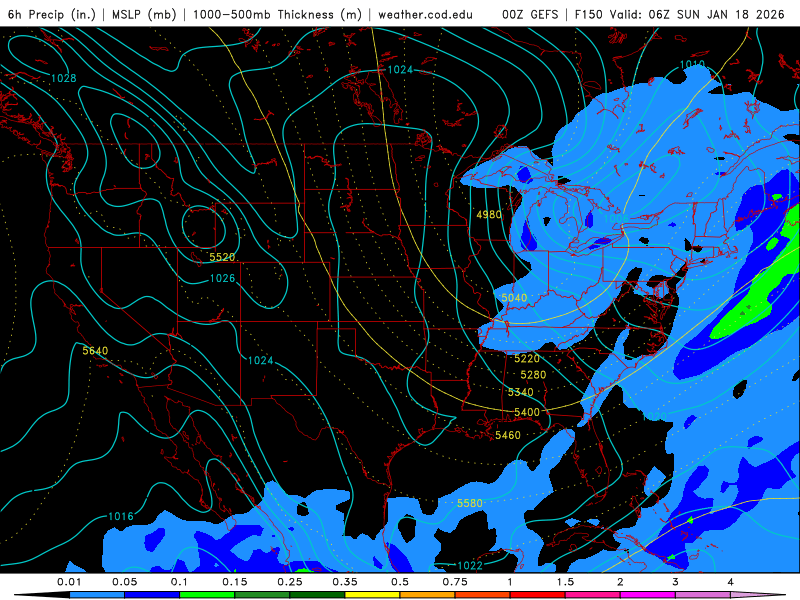Click the 1006 low pressure label

click(616, 218)
